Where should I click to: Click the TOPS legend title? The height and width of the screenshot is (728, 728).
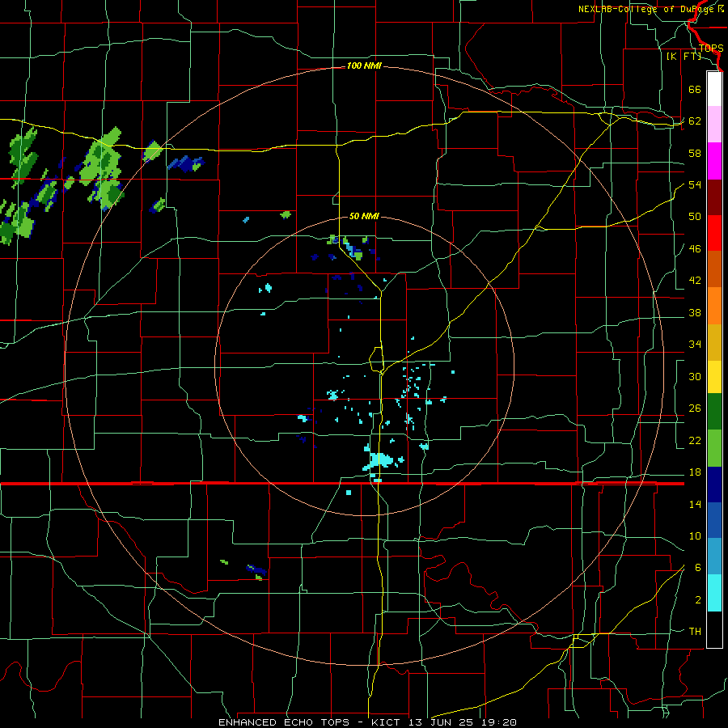click(711, 48)
